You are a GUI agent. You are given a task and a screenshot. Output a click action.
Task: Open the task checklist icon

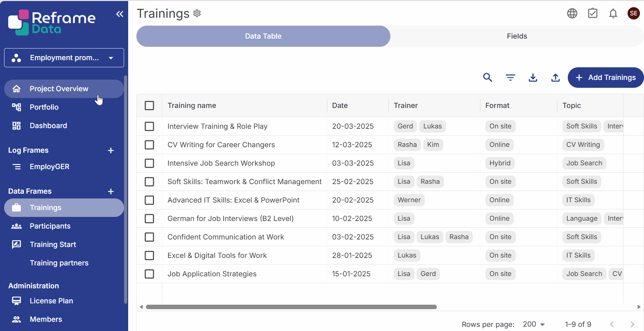[593, 14]
